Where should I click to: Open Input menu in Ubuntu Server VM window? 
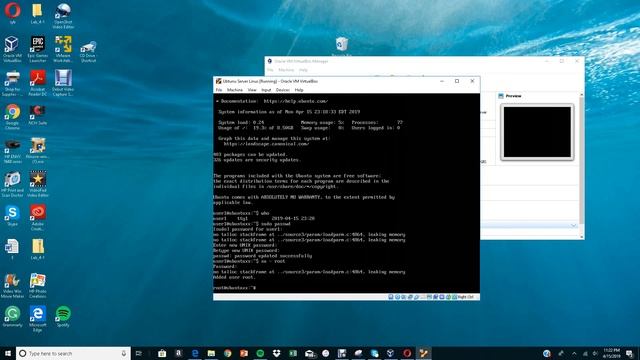266,90
